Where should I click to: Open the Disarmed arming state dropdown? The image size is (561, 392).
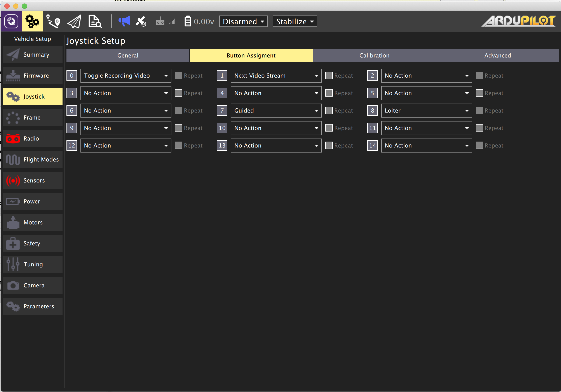click(243, 21)
